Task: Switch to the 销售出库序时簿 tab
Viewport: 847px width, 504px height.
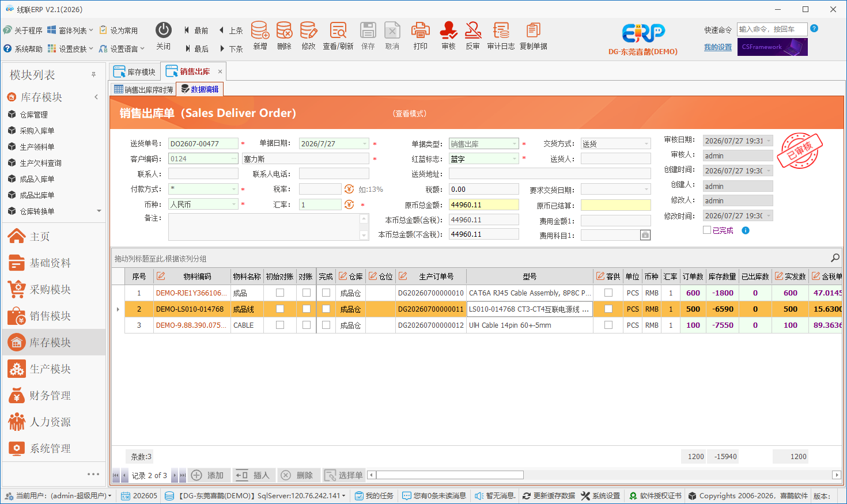Action: [x=143, y=89]
